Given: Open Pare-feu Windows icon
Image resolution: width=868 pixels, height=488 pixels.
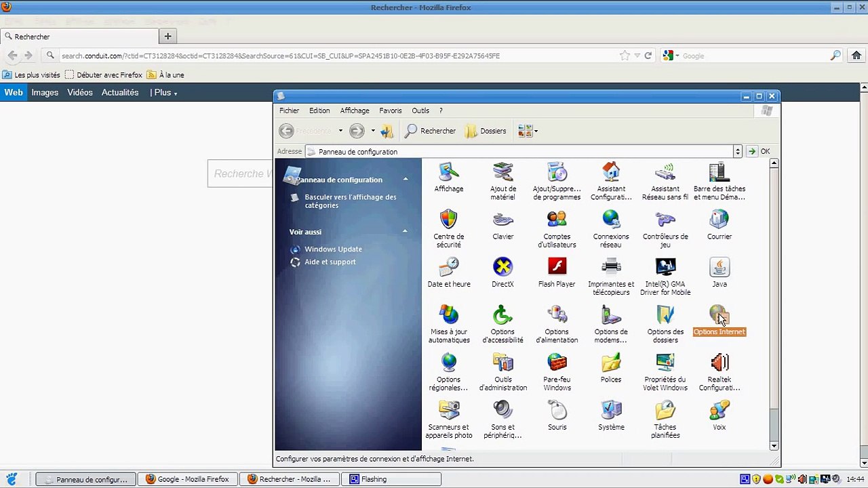Looking at the screenshot, I should coord(557,371).
